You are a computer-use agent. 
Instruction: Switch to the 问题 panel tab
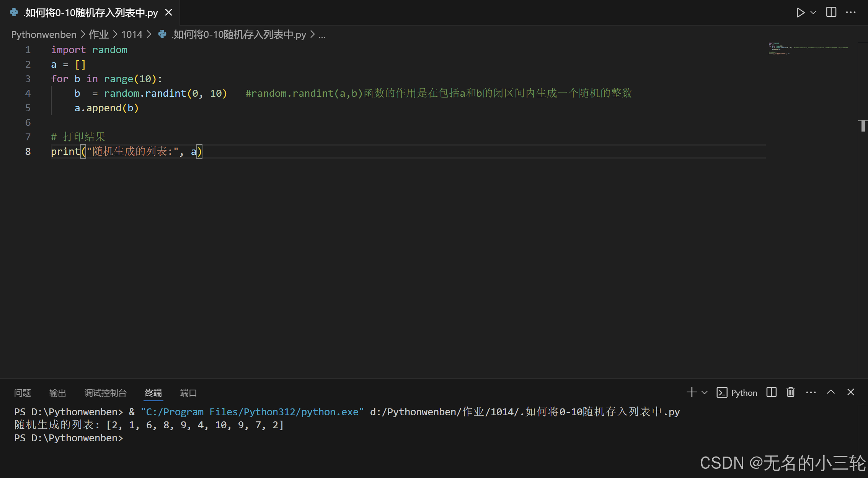(22, 393)
